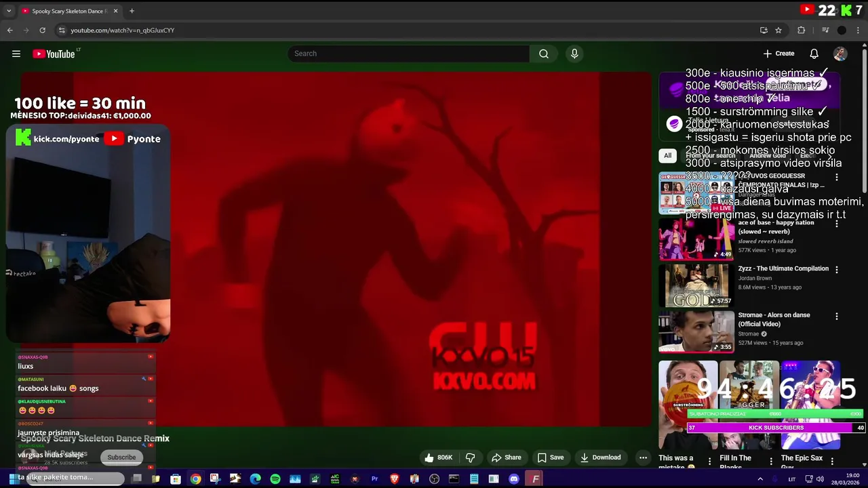Show hidden system tray icons
The width and height of the screenshot is (868, 488).
(x=760, y=479)
